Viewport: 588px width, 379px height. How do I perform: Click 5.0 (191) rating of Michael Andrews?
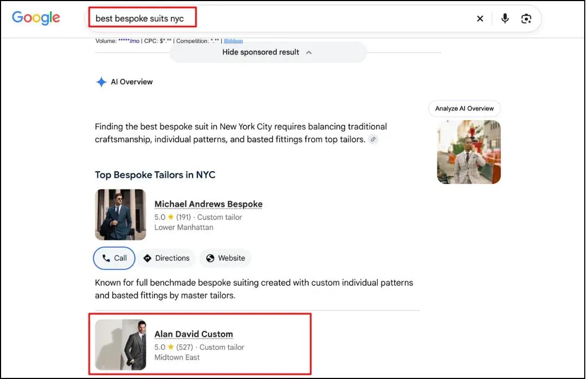pyautogui.click(x=172, y=217)
